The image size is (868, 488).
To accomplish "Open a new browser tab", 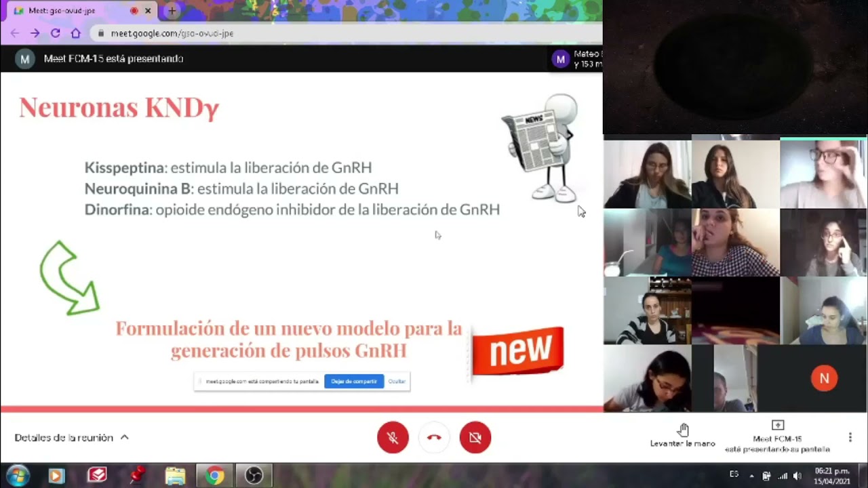I will point(172,11).
